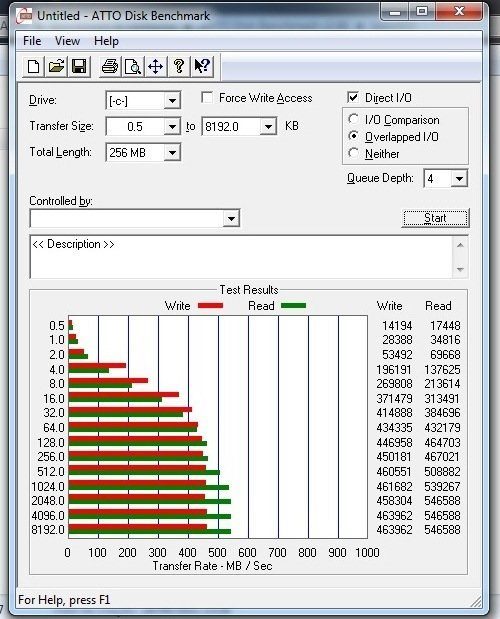Uncheck the Direct I/O checkbox
The height and width of the screenshot is (619, 500).
pos(353,98)
